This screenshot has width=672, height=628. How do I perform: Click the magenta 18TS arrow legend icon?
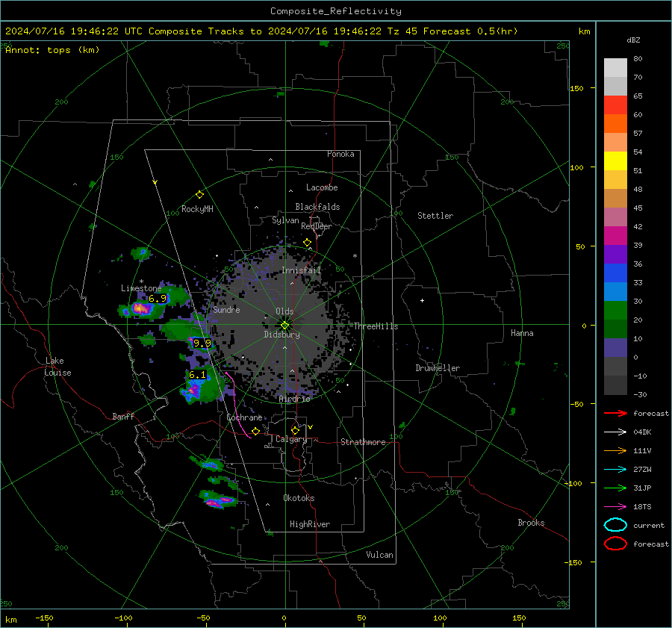click(615, 507)
